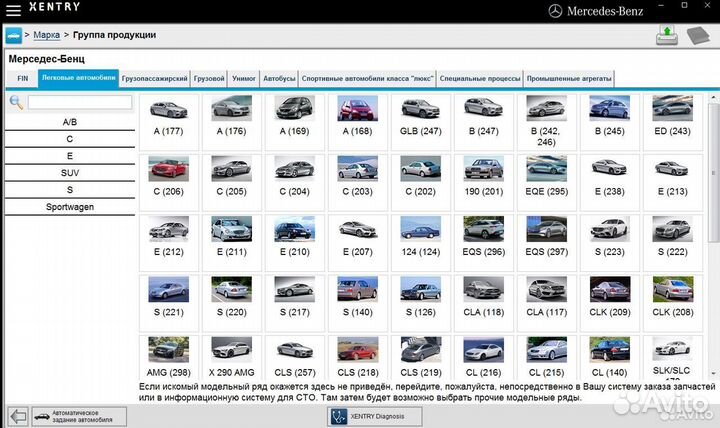Select the 190 (201) model
The height and width of the screenshot is (428, 720).
[x=484, y=182]
